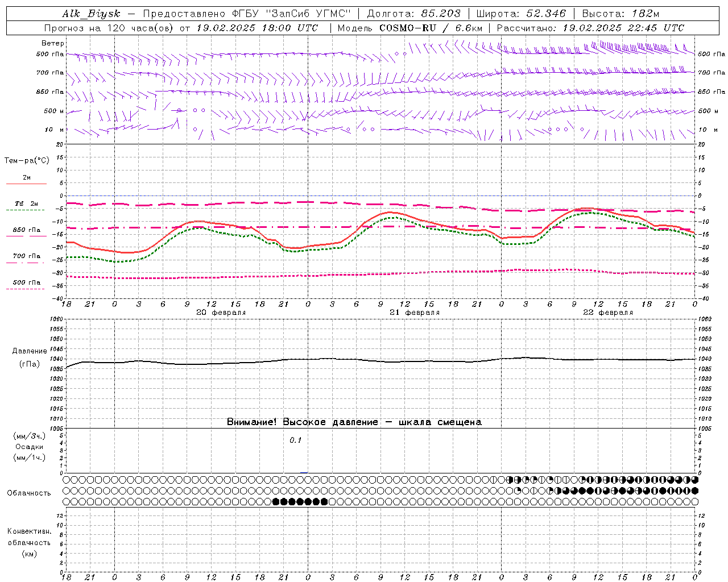Screen dimensions: 728x582
Task: Select the longitude value Долгота: 85.203
Action: 414,14
